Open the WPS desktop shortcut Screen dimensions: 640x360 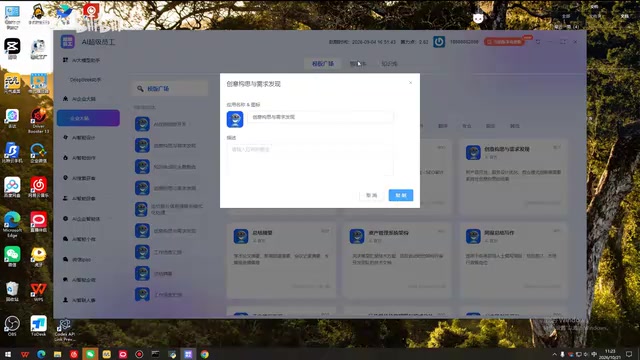(x=38, y=291)
